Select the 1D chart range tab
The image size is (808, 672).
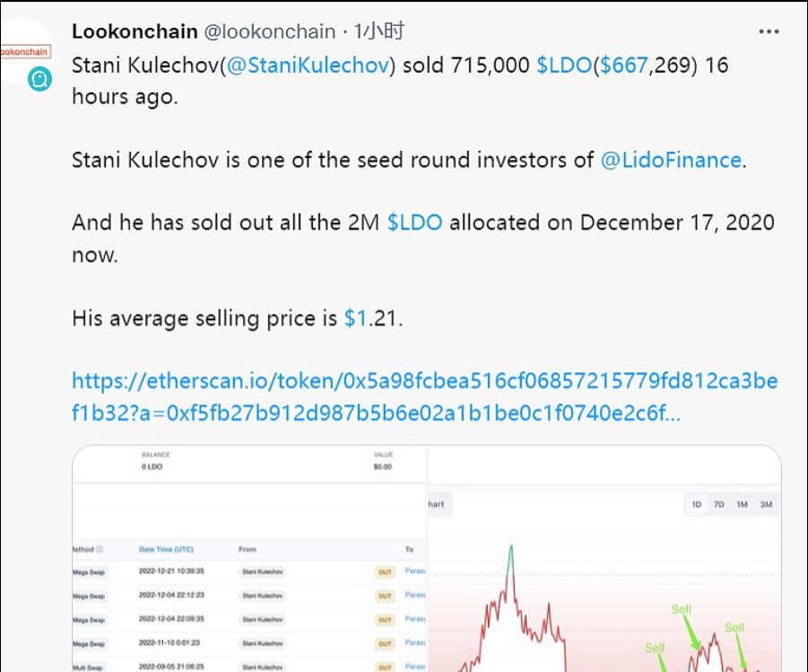[x=696, y=505]
